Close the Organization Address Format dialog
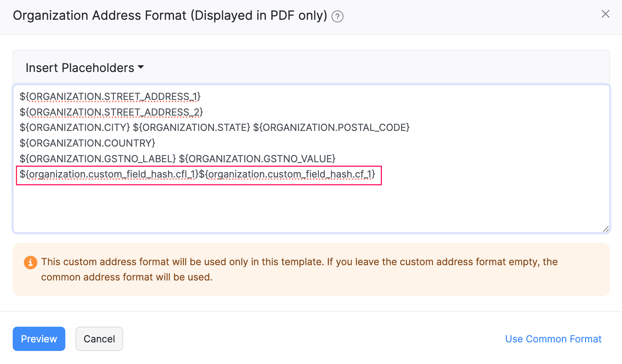622x364 pixels. tap(606, 14)
